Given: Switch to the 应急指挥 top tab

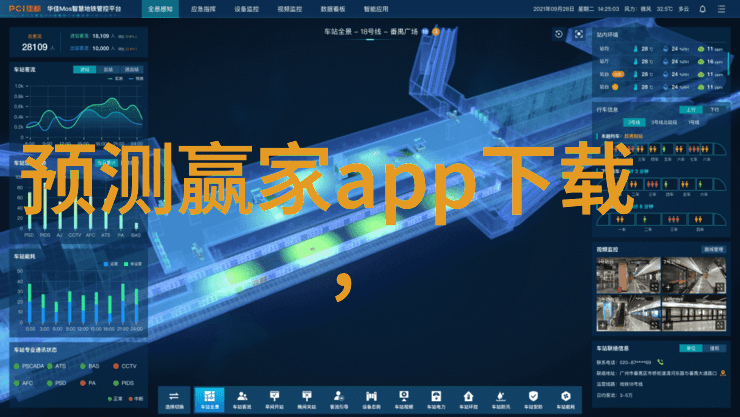Looking at the screenshot, I should 201,8.
